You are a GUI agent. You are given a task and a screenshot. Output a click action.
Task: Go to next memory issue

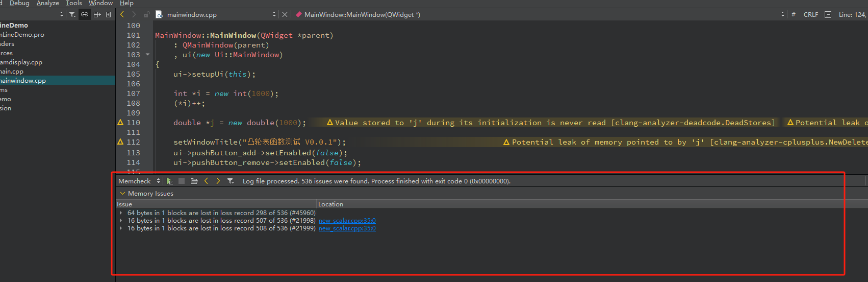218,181
